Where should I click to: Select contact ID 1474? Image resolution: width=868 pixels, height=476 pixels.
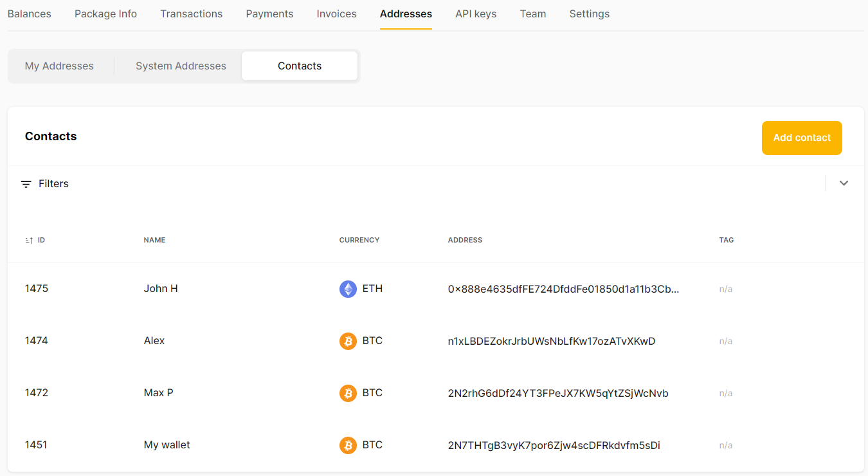pos(37,341)
